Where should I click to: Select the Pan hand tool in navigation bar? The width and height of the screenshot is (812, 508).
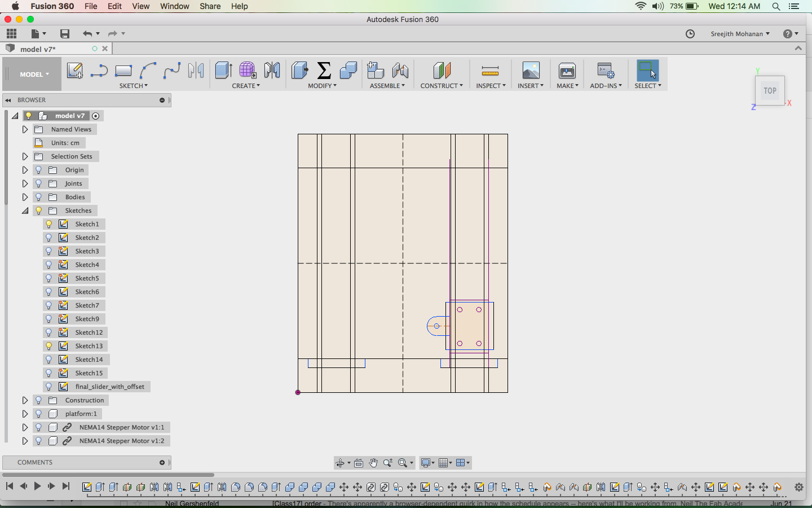(373, 463)
